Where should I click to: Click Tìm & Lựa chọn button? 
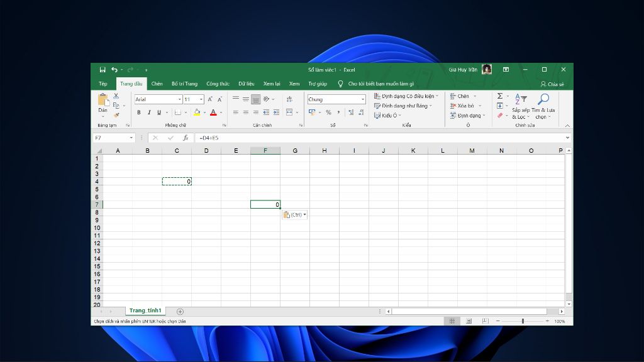pyautogui.click(x=543, y=106)
